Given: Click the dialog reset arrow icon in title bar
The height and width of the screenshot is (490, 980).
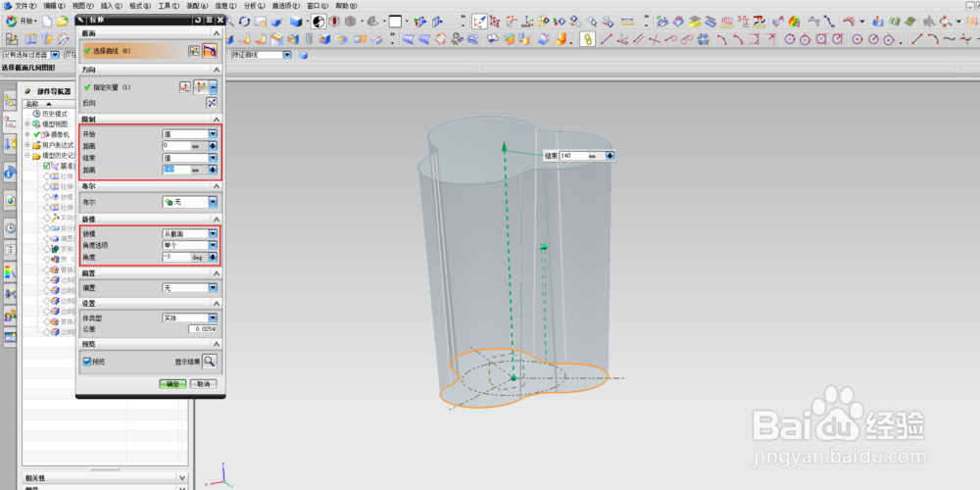Looking at the screenshot, I should pos(198,20).
